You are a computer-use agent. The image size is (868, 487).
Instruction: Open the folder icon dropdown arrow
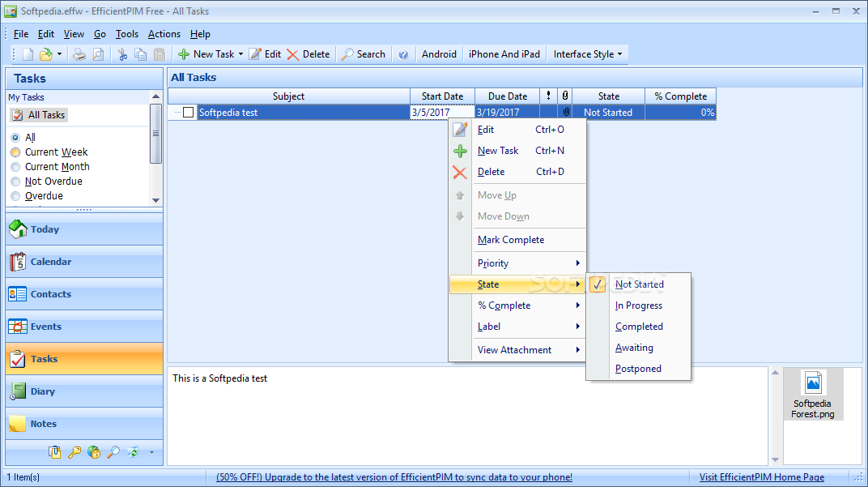(59, 54)
